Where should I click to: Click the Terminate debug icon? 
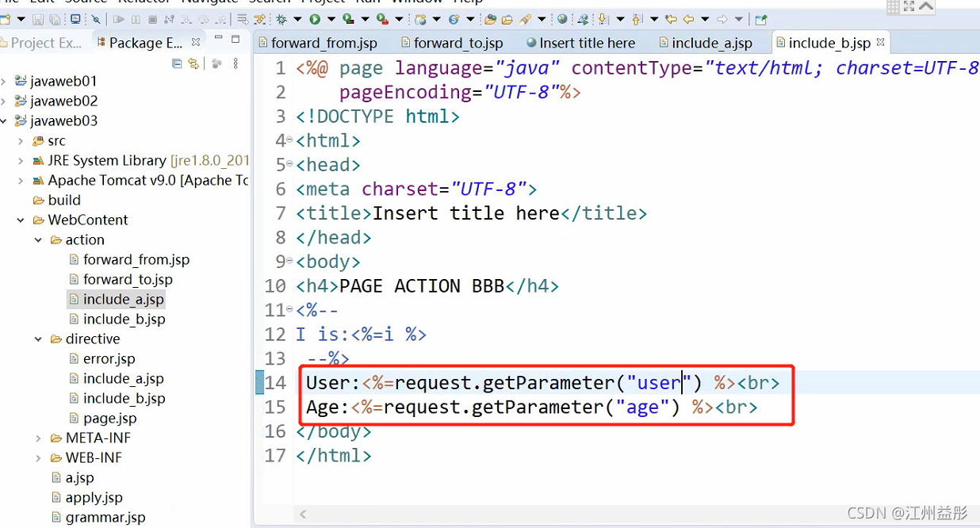pos(152,19)
